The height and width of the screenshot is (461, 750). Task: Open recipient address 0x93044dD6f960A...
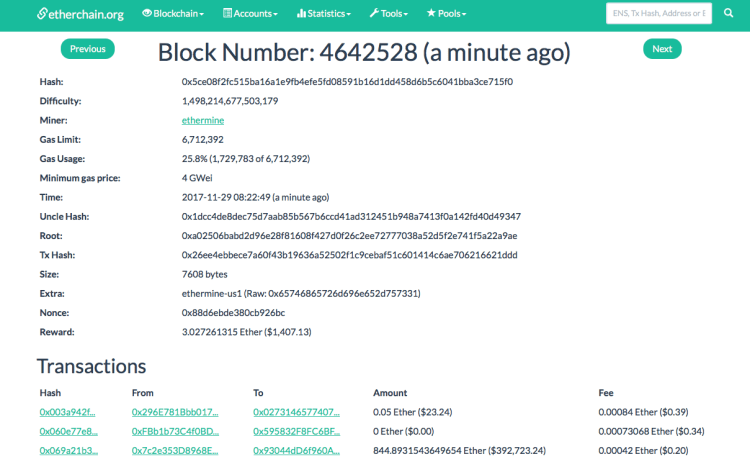(x=297, y=450)
